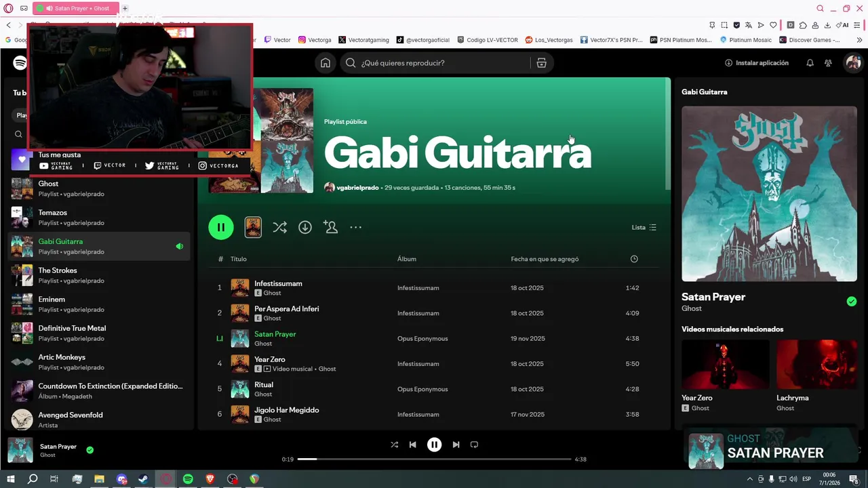Open File Explorer from the taskbar

click(x=99, y=479)
